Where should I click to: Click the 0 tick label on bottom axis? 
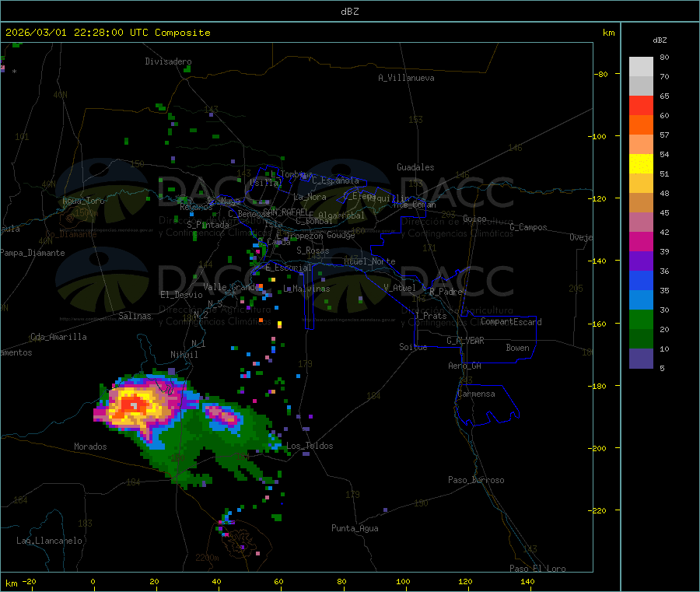(93, 581)
